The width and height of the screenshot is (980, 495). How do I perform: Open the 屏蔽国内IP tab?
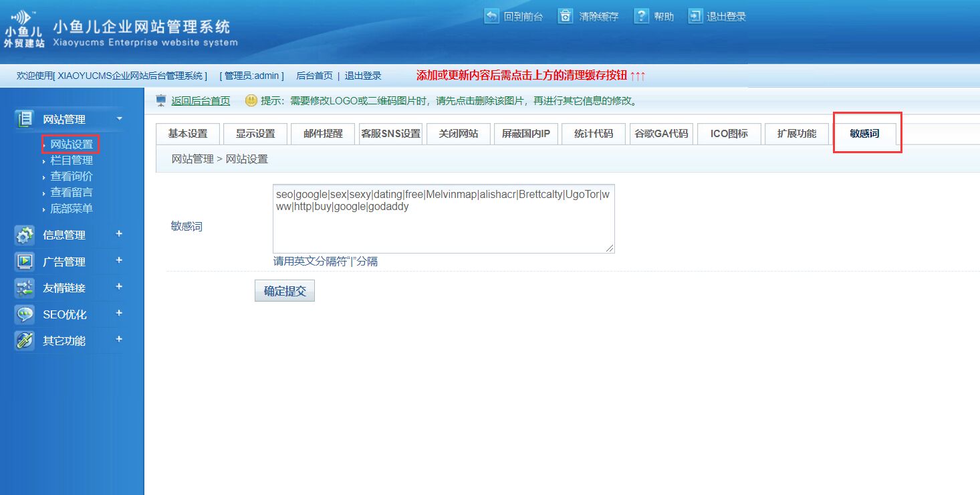[525, 134]
